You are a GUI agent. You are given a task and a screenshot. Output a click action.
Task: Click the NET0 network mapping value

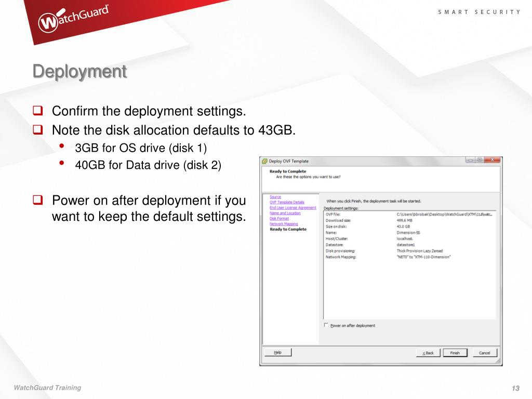[423, 257]
